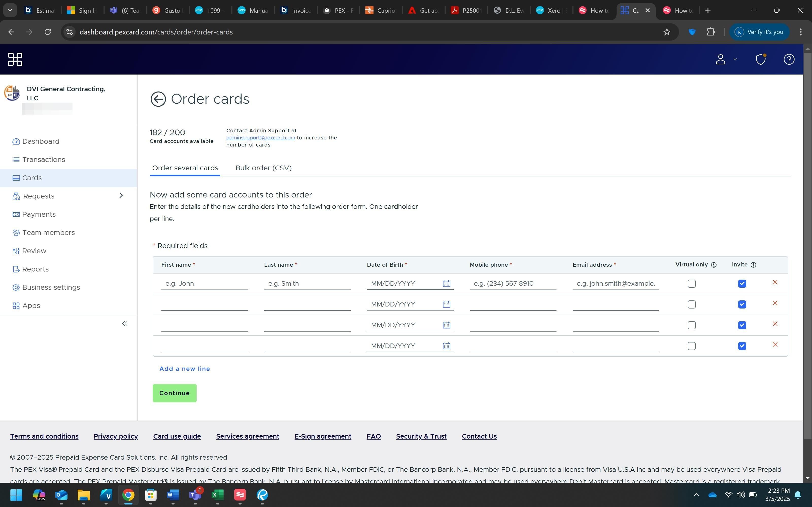Show Invite info tooltip icon
The width and height of the screenshot is (812, 507).
pos(753,265)
